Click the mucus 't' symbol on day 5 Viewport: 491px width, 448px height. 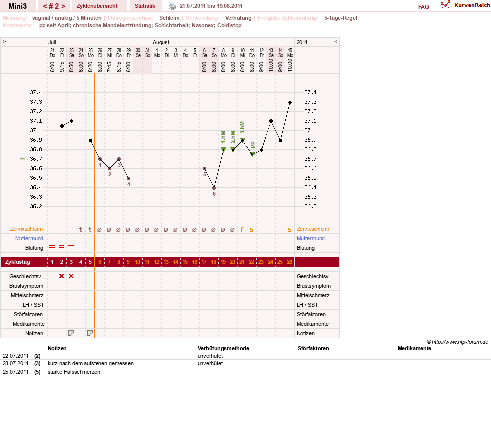coord(90,230)
